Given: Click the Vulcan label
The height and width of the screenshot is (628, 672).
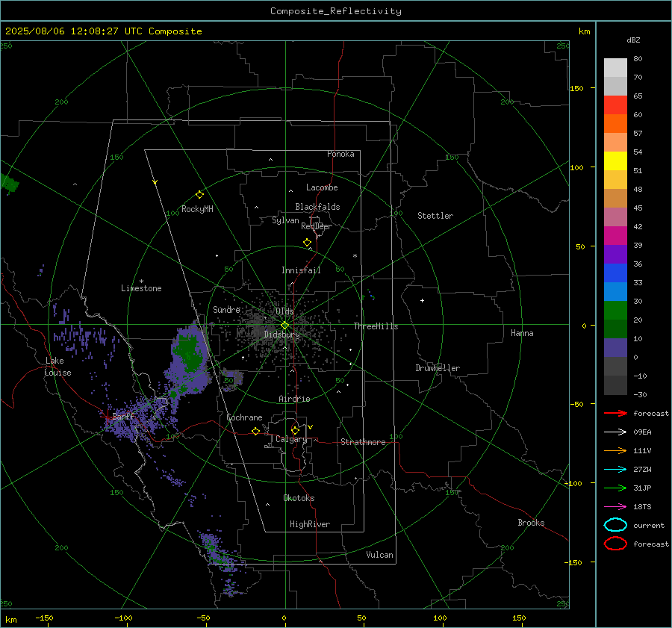Looking at the screenshot, I should pos(379,555).
